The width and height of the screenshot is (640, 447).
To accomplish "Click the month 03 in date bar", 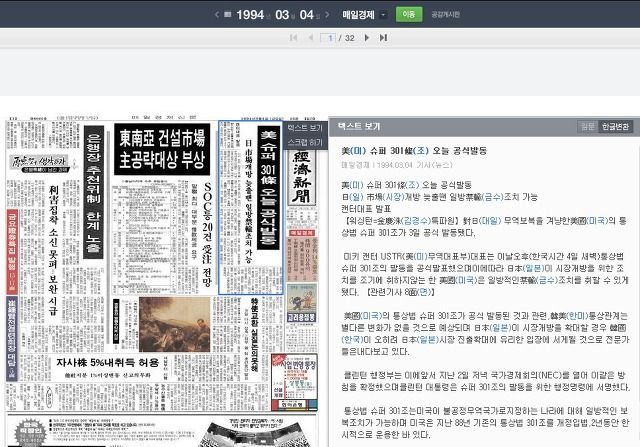I will [x=282, y=15].
